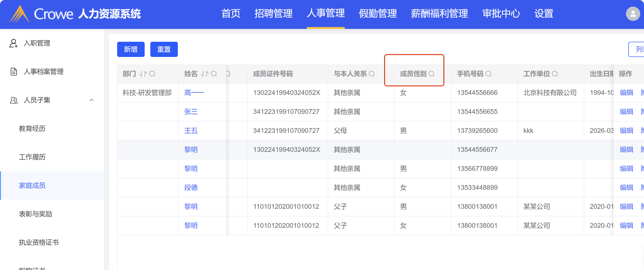This screenshot has width=644, height=270.
Task: Click the 新增 button
Action: tap(130, 49)
